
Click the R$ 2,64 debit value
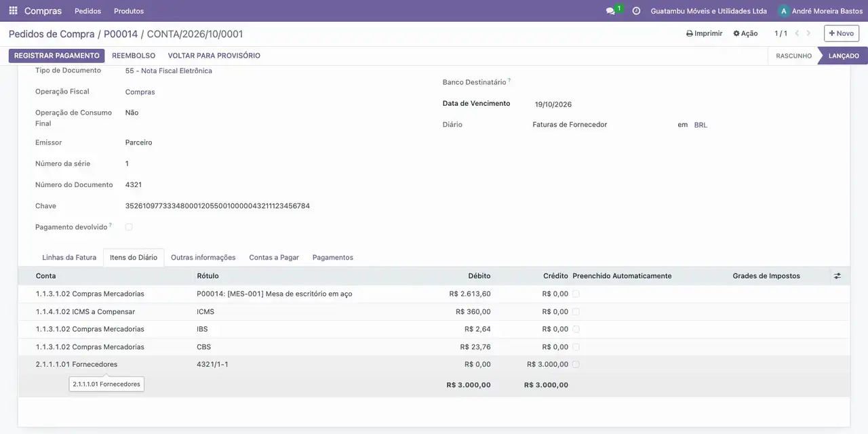[477, 329]
